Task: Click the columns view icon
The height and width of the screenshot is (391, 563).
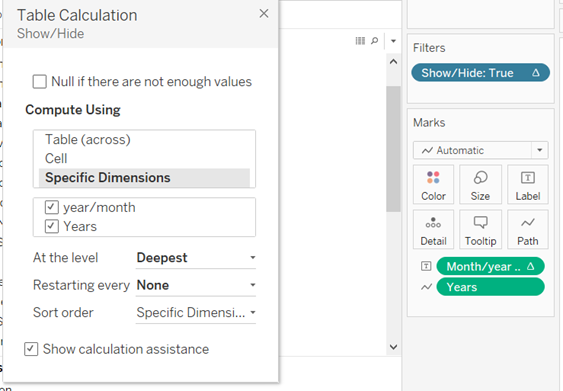Action: (360, 41)
